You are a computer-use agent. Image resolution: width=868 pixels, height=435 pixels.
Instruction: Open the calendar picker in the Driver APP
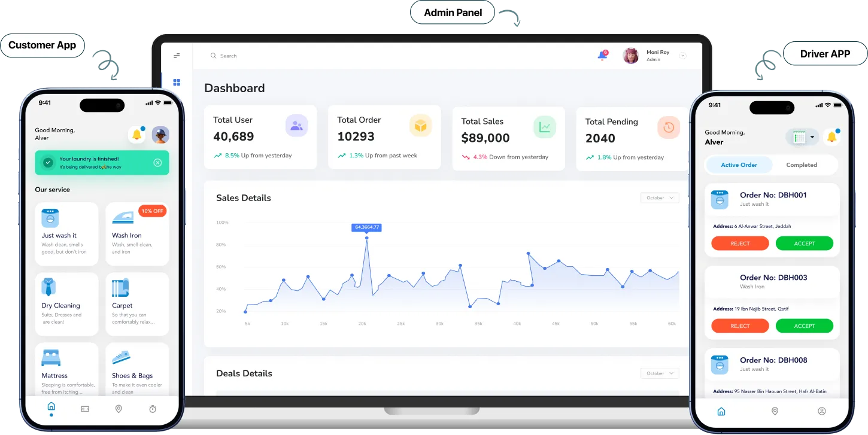[x=802, y=137]
